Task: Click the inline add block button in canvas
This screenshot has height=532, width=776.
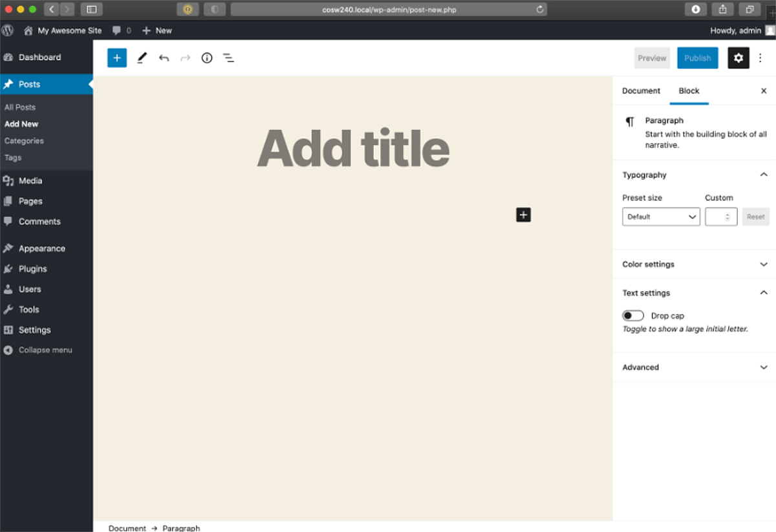Action: point(523,215)
